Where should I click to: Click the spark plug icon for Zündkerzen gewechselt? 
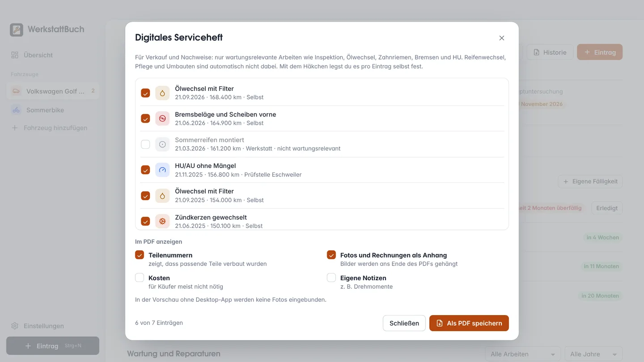tap(162, 221)
